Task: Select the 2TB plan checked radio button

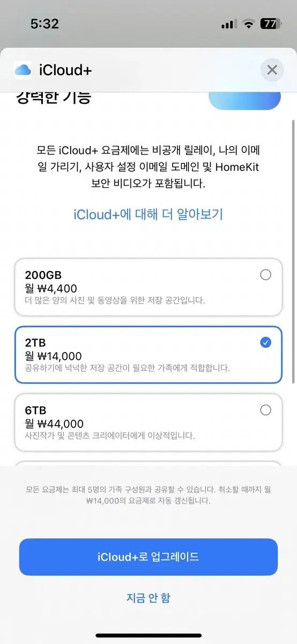Action: click(x=265, y=342)
